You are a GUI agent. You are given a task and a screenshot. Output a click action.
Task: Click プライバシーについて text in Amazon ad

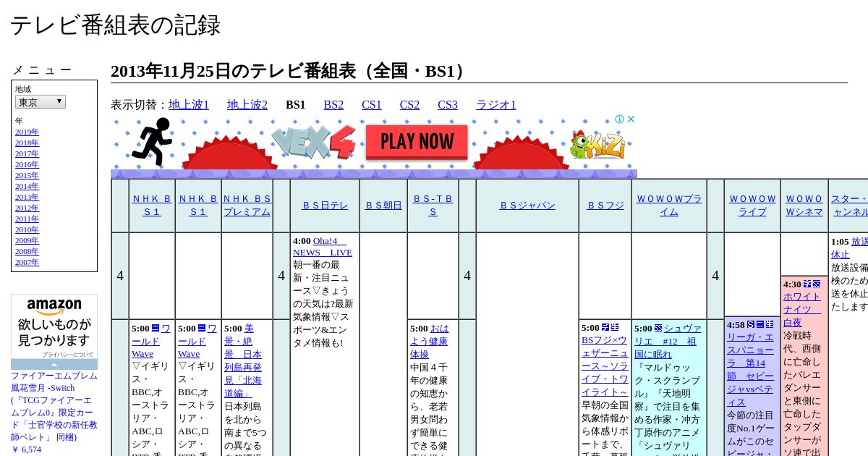67,355
